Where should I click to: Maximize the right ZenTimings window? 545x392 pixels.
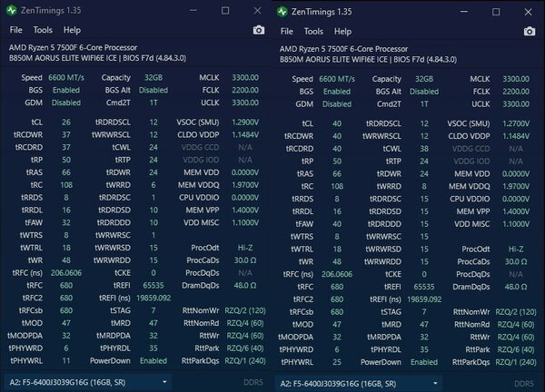pyautogui.click(x=496, y=12)
